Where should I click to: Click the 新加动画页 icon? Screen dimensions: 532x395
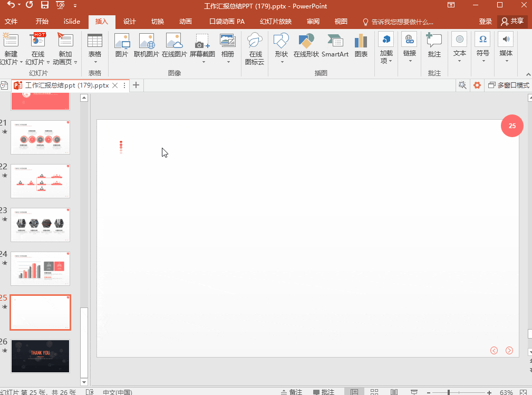tap(65, 40)
